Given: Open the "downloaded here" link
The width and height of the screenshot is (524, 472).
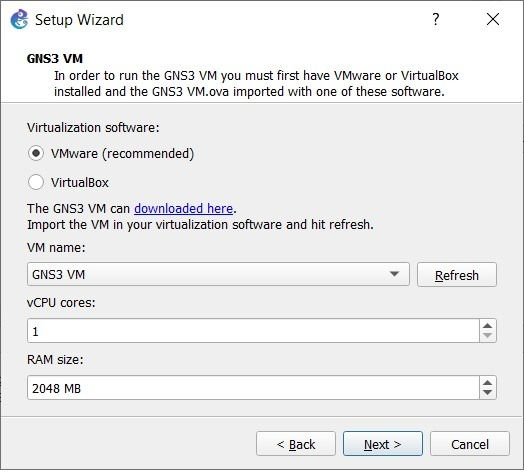Looking at the screenshot, I should click(183, 209).
